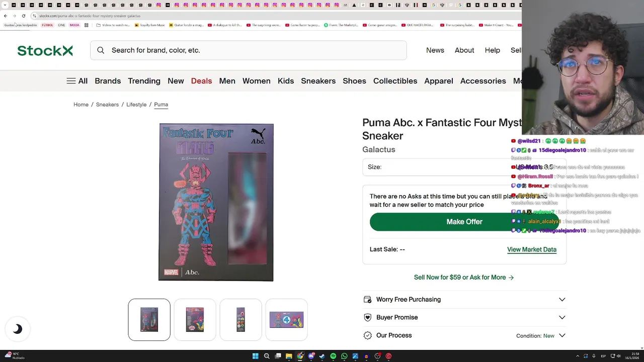Open Chrome from the taskbar
This screenshot has height=362, width=644.
point(300,356)
